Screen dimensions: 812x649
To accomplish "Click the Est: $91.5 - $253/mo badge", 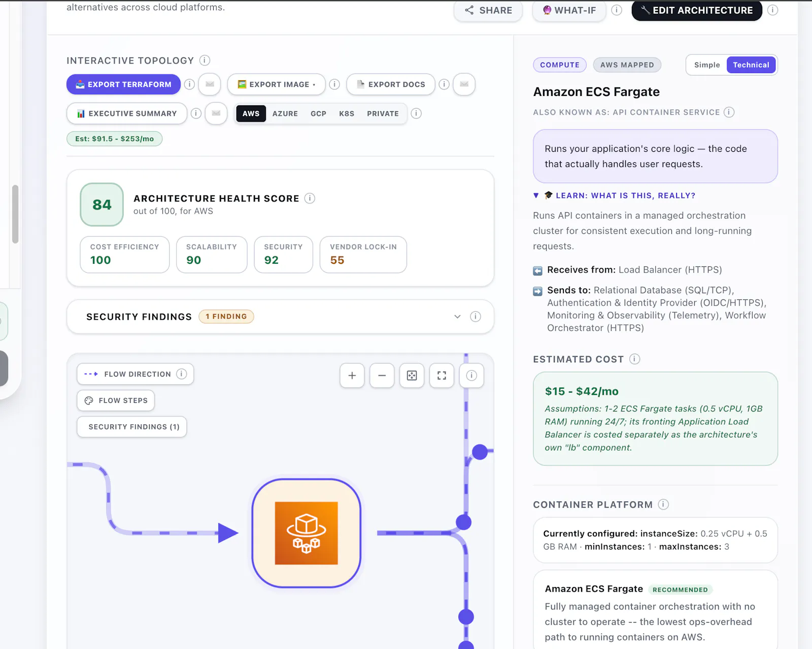I will (115, 139).
